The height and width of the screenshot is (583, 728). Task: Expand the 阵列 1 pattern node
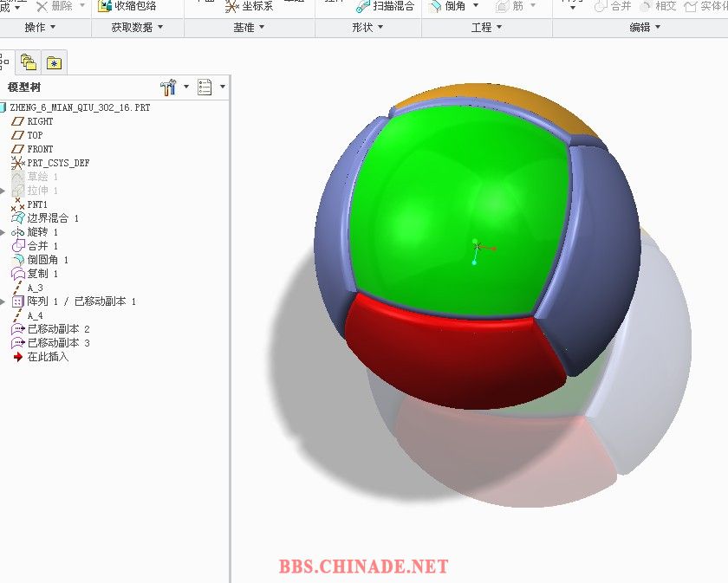[x=3, y=301]
